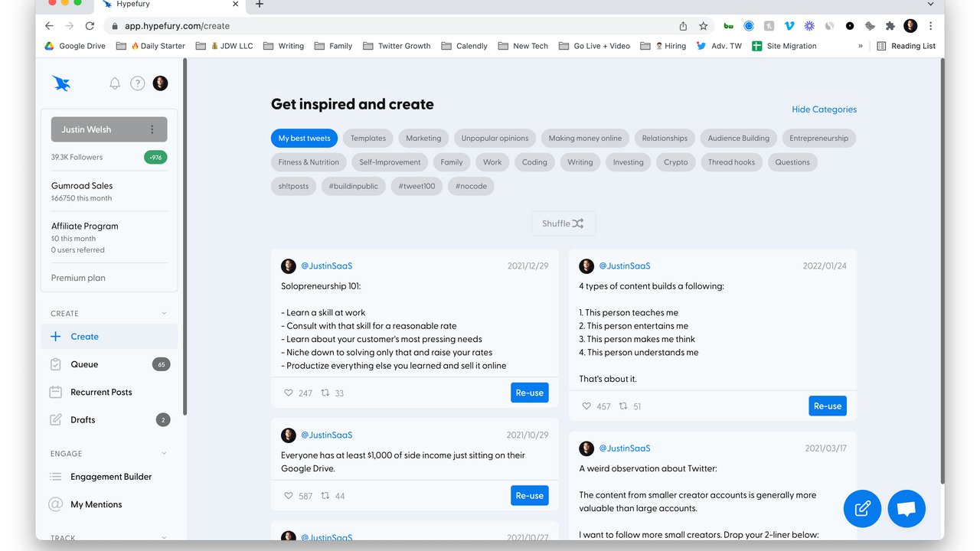The height and width of the screenshot is (551, 980).
Task: Open the Drafts page
Action: point(109,419)
